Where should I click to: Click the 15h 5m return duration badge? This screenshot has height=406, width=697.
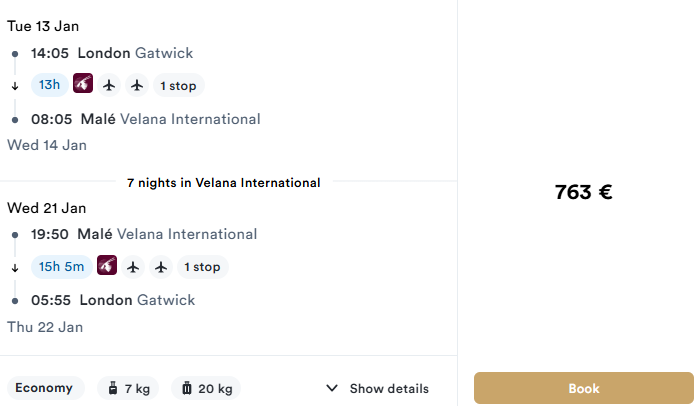61,267
